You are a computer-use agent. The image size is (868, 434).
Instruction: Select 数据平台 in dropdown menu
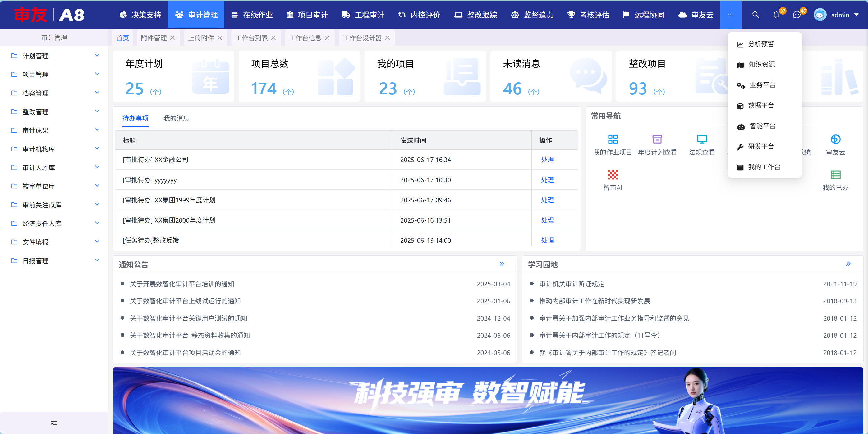pos(760,105)
